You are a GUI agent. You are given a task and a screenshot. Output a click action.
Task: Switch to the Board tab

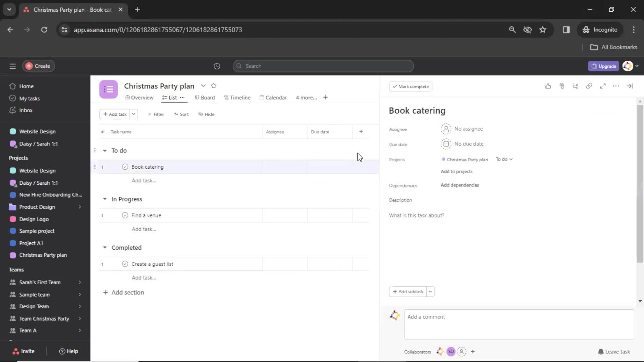coord(207,97)
